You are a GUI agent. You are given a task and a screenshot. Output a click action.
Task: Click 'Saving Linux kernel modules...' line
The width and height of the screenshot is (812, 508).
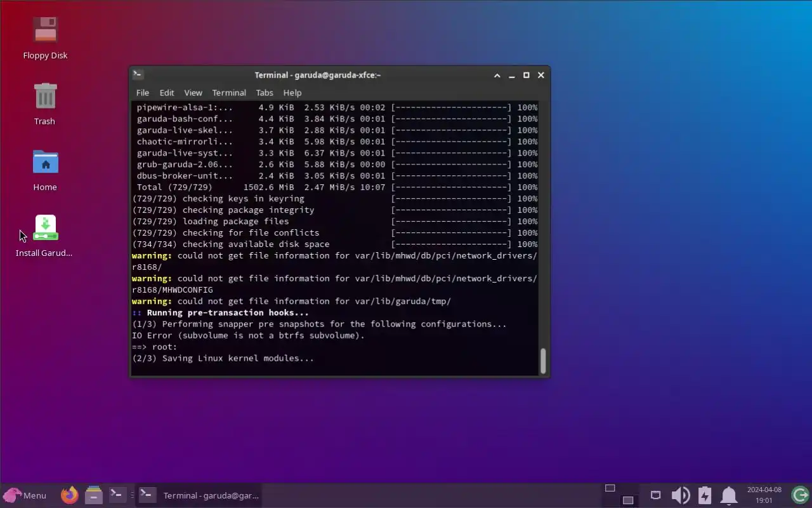[223, 359]
